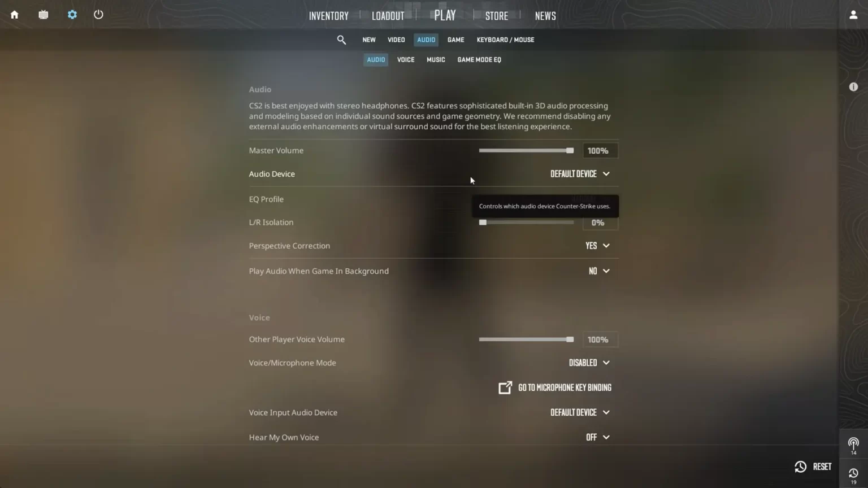This screenshot has width=868, height=488.
Task: Click the Reset button
Action: [x=813, y=467]
